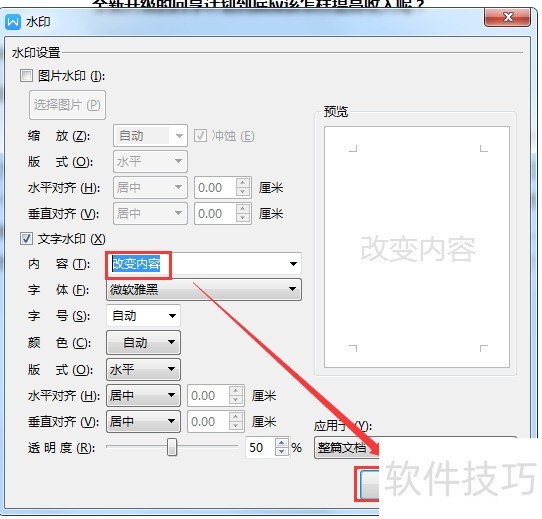Increase picture horizontal offset with up spinner

(243, 183)
